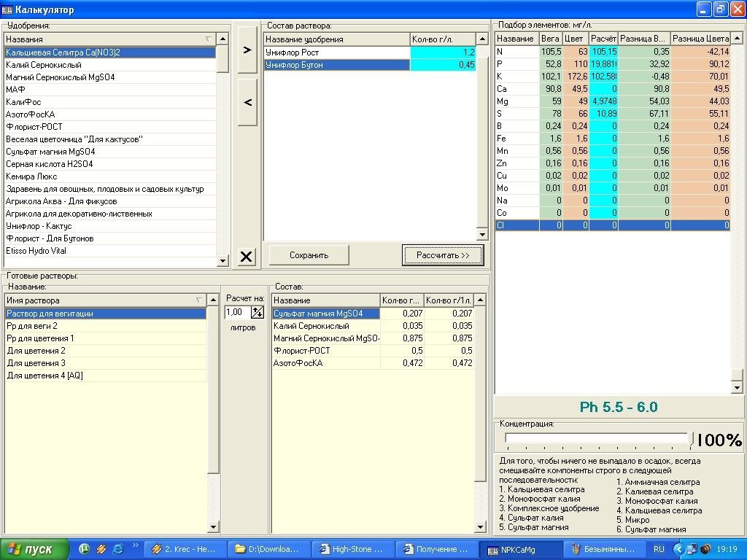Select Унифлор - Кактус fertilizer

tap(110, 226)
